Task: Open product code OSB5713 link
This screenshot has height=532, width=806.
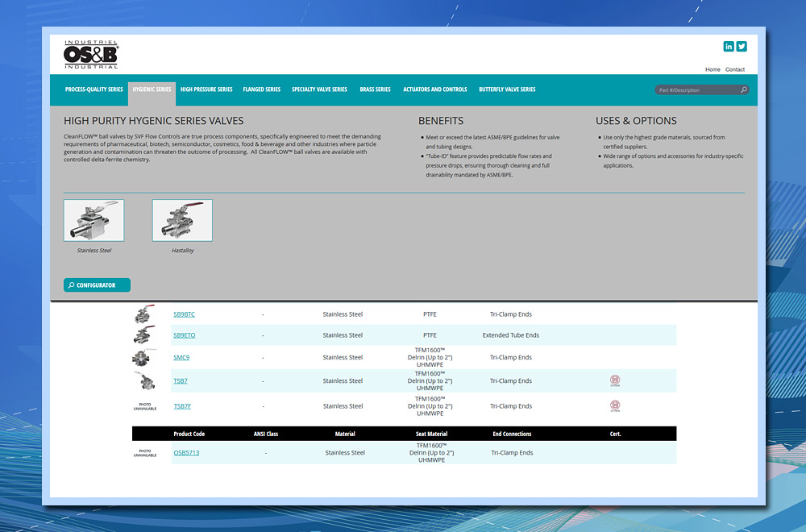Action: point(186,453)
